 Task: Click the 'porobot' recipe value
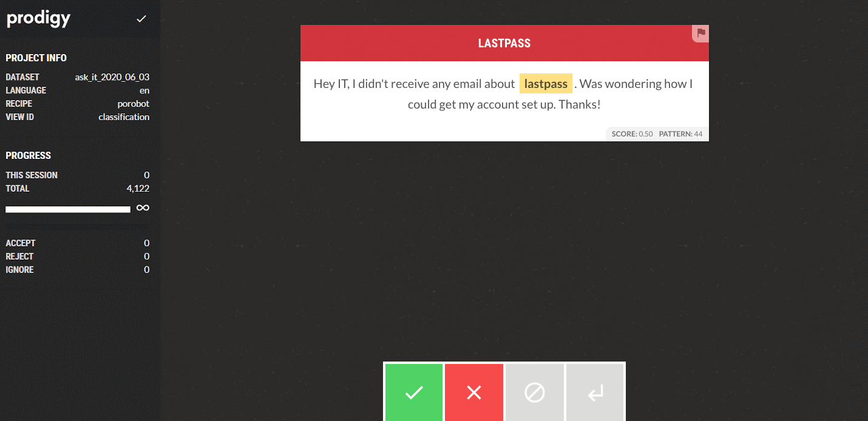(133, 104)
